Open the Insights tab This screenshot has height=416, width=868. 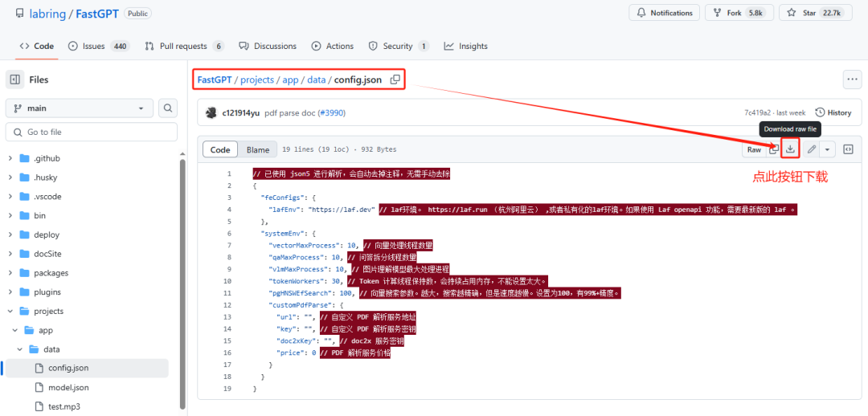click(465, 46)
